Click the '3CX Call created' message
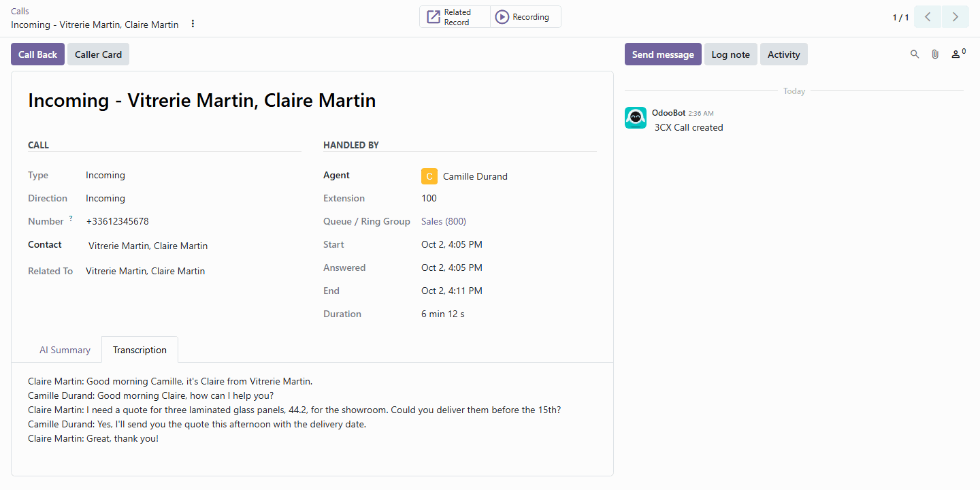Screen dimensions: 980x490 point(689,127)
